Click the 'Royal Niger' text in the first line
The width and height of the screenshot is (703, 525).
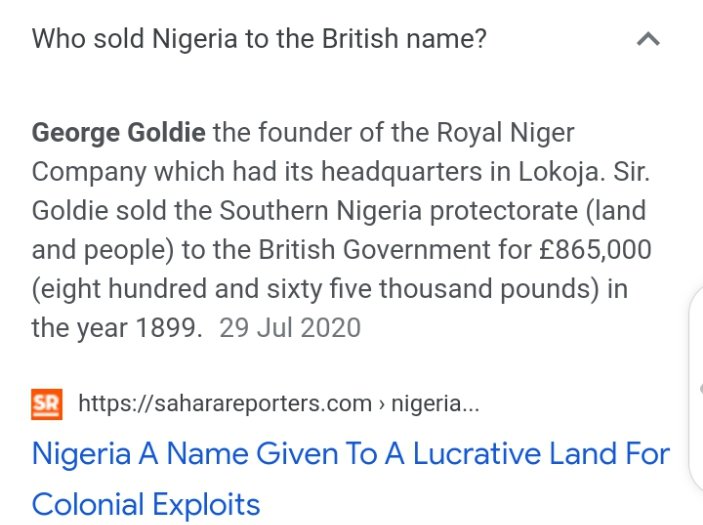click(x=505, y=133)
